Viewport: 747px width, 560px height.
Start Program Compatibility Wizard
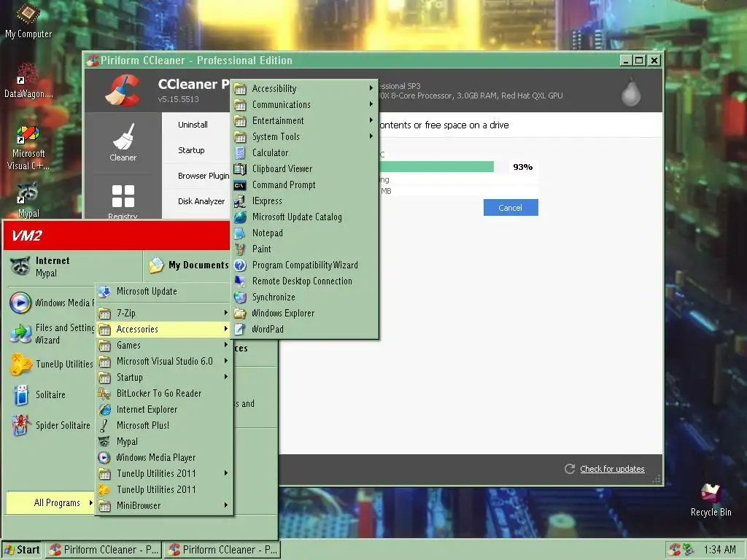[x=304, y=265]
